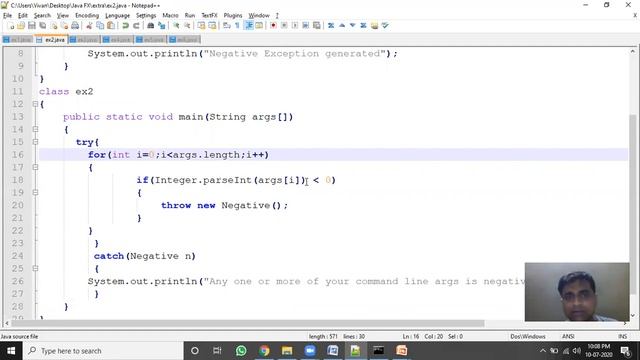Click on 'throw new Negative();' code line

[224, 205]
